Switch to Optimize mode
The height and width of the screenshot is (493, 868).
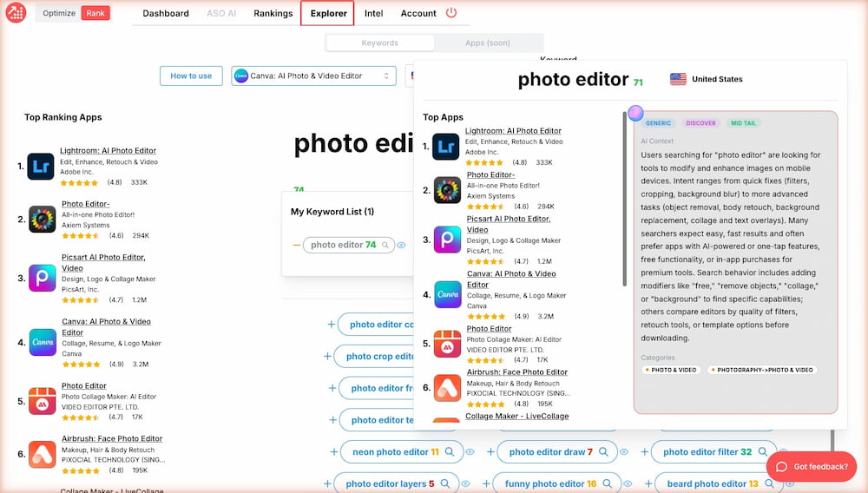pos(59,13)
